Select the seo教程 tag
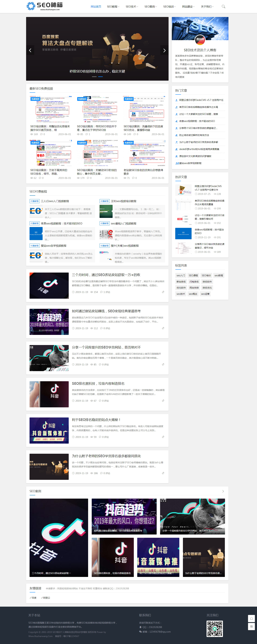This screenshot has width=257, height=644. pos(219,275)
